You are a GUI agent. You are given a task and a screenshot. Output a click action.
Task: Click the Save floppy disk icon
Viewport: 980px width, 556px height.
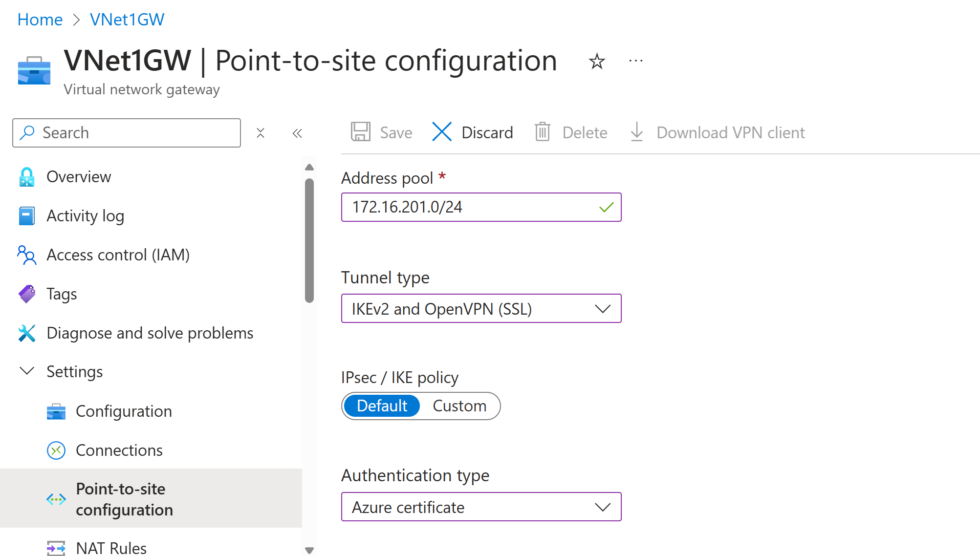coord(361,132)
